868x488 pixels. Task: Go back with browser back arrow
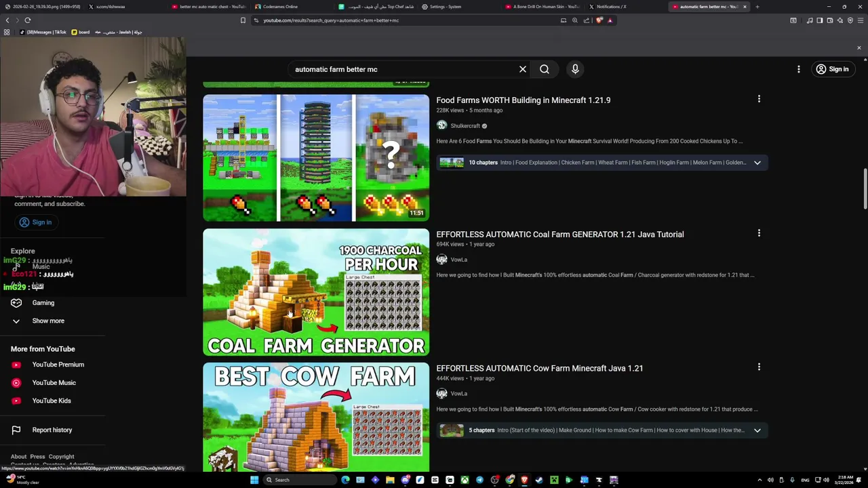7,20
